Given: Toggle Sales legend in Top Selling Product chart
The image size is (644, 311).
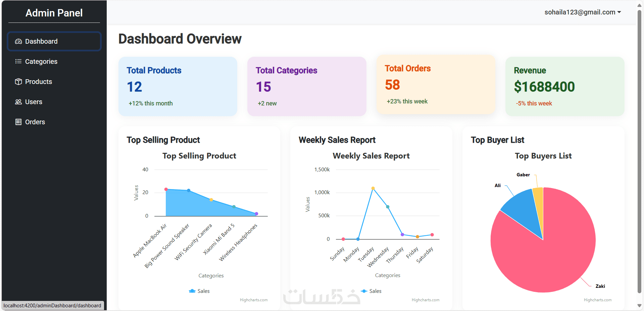Looking at the screenshot, I should [200, 291].
